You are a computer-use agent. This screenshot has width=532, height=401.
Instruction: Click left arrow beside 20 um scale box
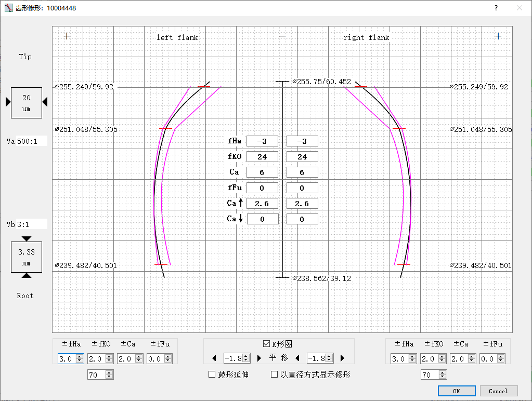click(8, 102)
